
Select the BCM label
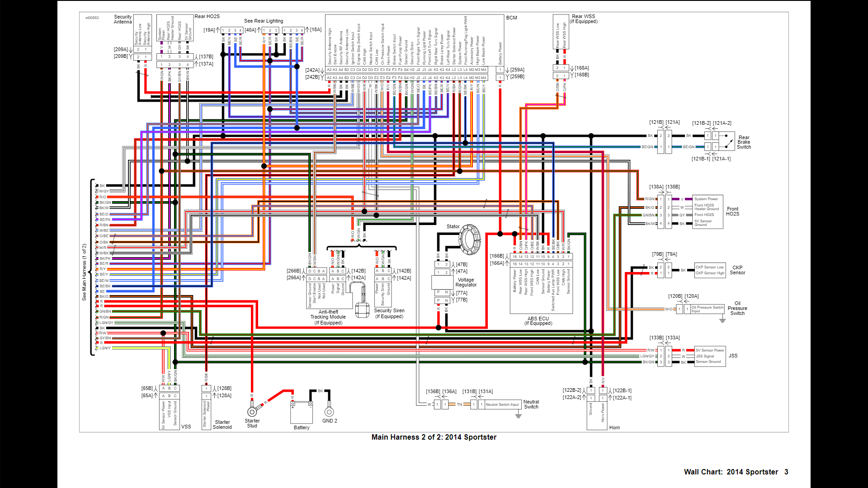[512, 18]
